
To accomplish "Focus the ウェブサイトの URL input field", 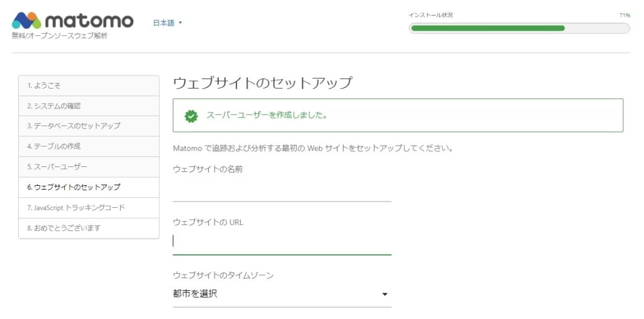I will pyautogui.click(x=282, y=243).
